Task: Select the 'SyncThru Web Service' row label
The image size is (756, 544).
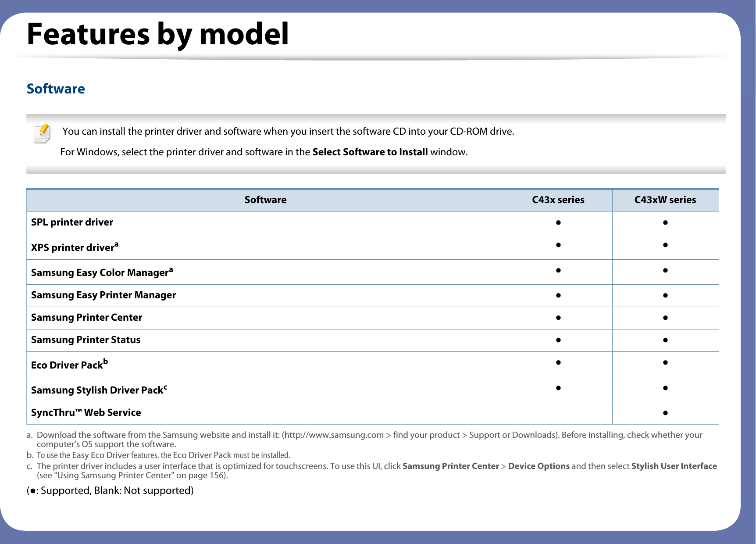Action: tap(86, 413)
